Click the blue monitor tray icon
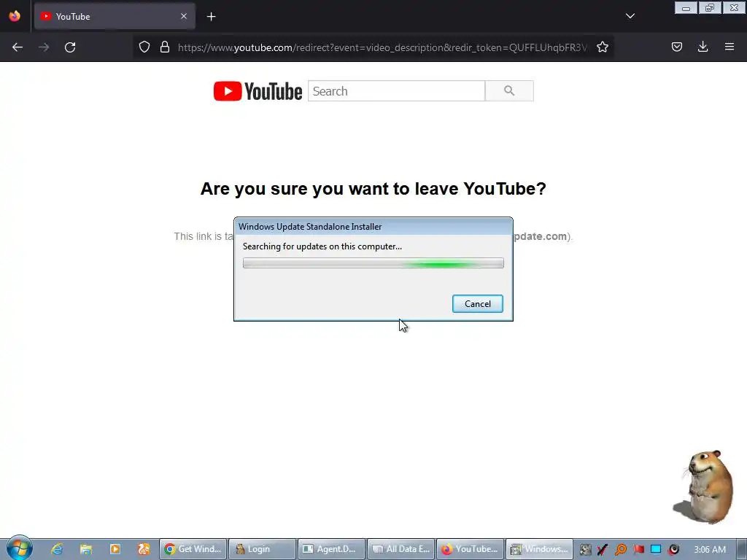Image resolution: width=747 pixels, height=560 pixels. pos(656,550)
